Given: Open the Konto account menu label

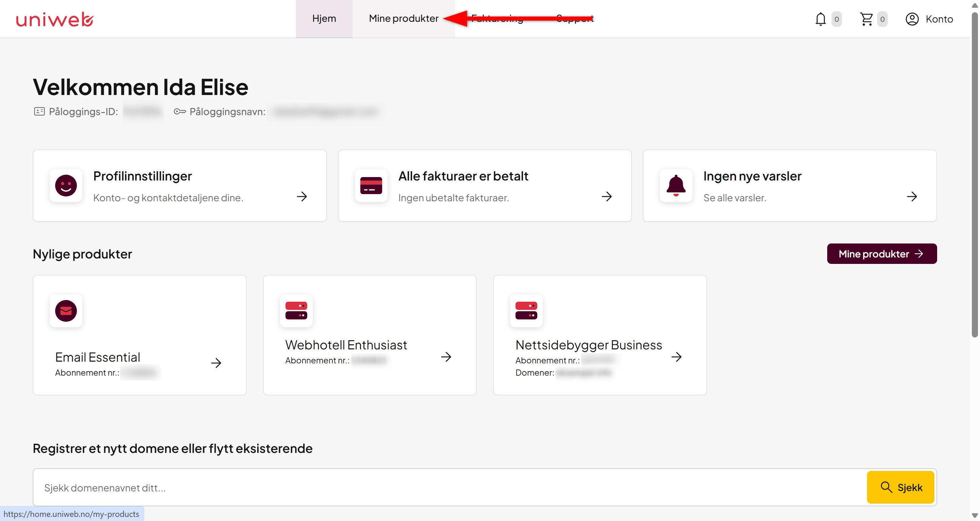Looking at the screenshot, I should (939, 19).
